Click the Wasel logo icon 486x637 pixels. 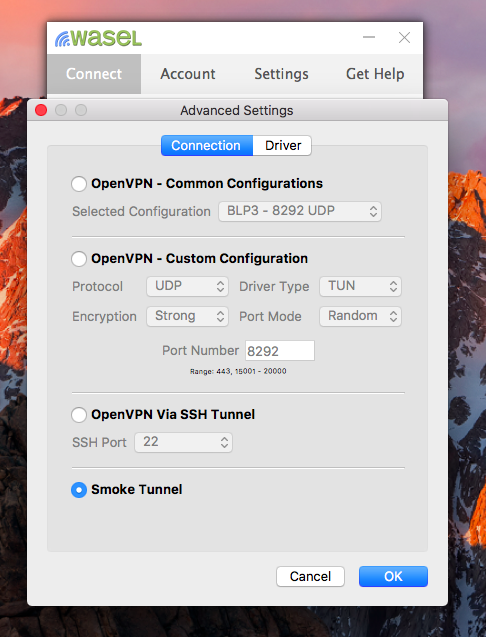(98, 39)
